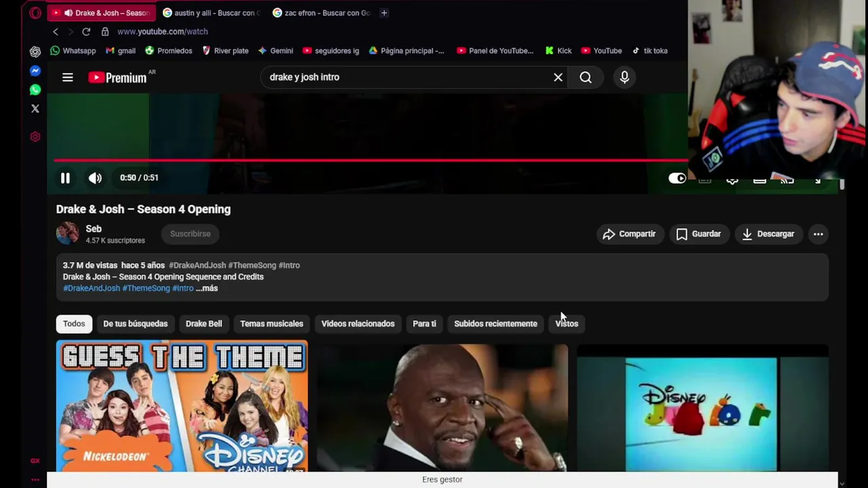
Task: Mute the video volume
Action: click(x=95, y=178)
